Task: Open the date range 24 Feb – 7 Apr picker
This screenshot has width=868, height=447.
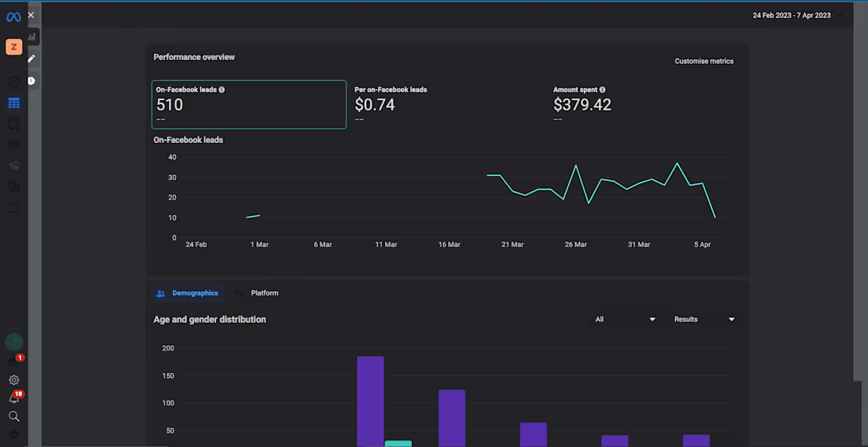Action: click(x=791, y=15)
